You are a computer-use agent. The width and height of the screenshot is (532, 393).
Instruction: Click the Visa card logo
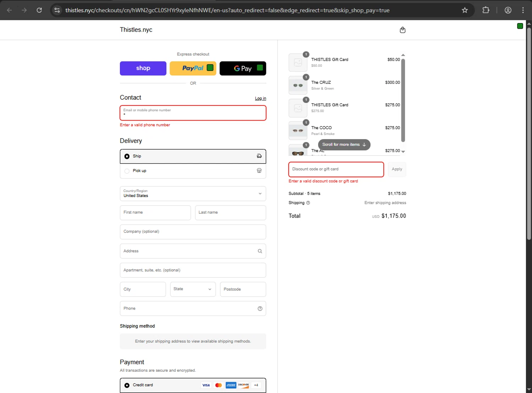(206, 385)
